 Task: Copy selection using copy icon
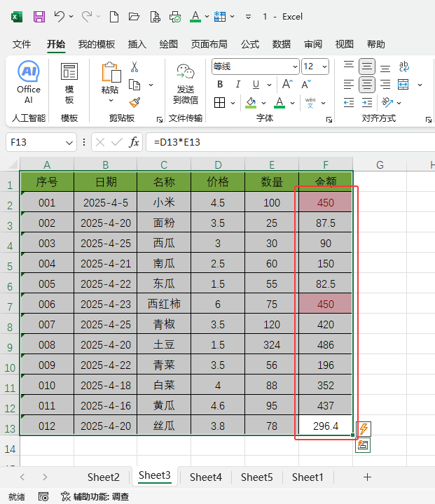134,85
